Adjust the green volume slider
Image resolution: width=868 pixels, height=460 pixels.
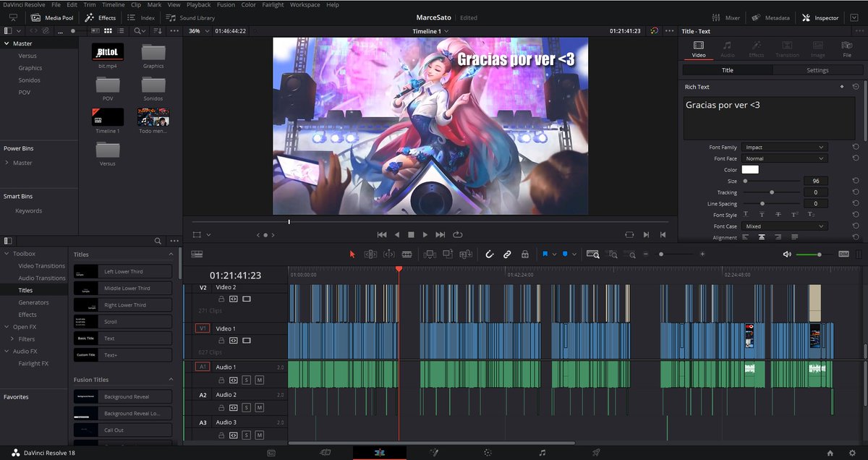tap(814, 254)
